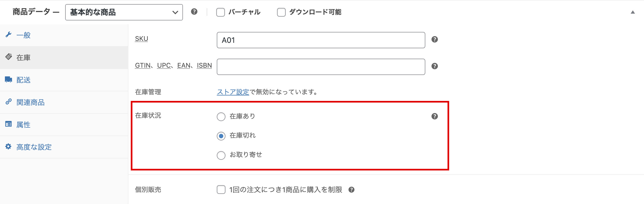
Task: Click the link icon beside 関連商品
Action: pyautogui.click(x=8, y=102)
